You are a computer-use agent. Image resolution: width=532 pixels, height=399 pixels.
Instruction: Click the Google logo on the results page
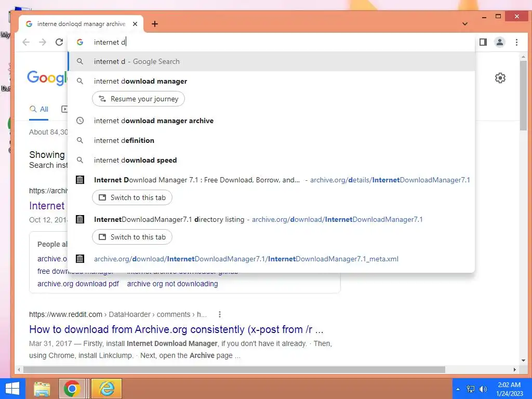pos(47,78)
